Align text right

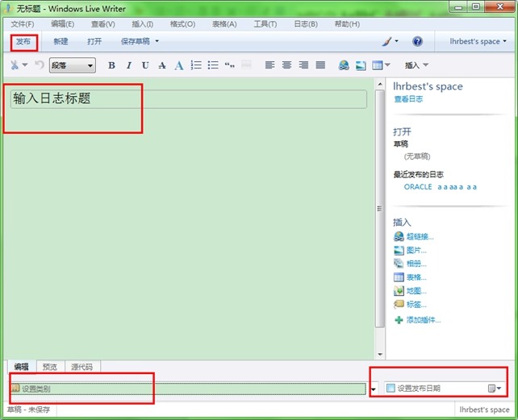[x=303, y=65]
